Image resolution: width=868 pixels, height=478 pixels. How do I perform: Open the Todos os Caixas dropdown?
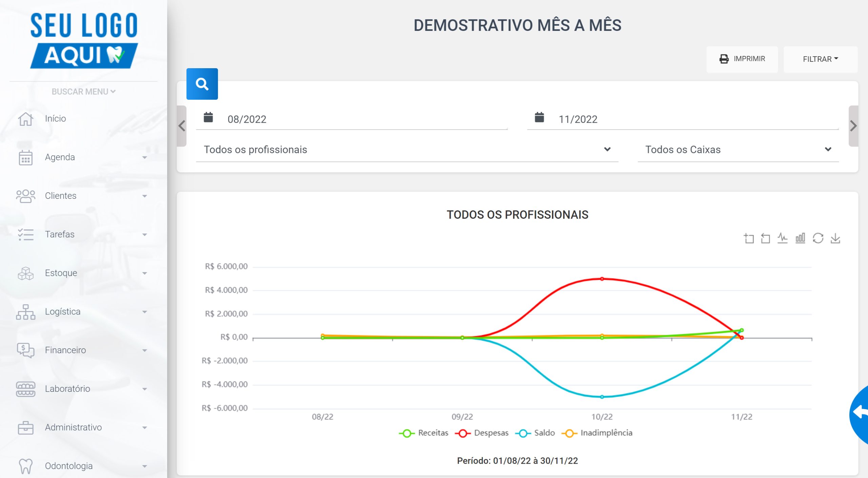(738, 150)
